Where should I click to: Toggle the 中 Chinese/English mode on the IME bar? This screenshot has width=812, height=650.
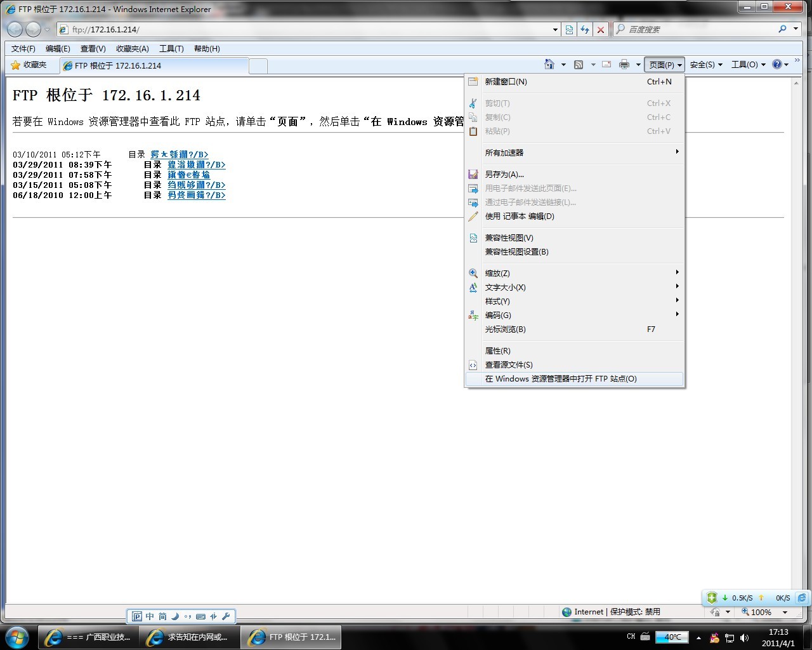click(150, 616)
